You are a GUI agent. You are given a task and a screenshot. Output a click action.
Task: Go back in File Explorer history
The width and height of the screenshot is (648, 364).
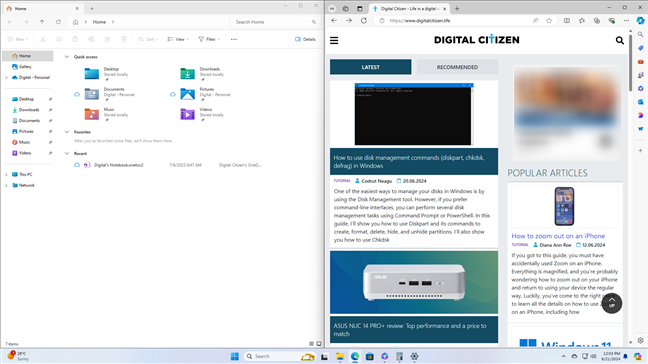coord(10,22)
